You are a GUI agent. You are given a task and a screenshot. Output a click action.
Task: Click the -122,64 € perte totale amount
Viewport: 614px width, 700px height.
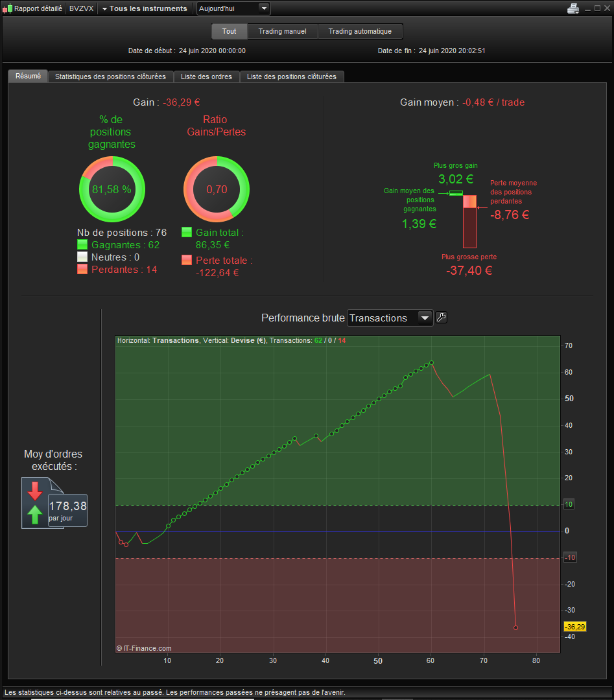point(217,272)
